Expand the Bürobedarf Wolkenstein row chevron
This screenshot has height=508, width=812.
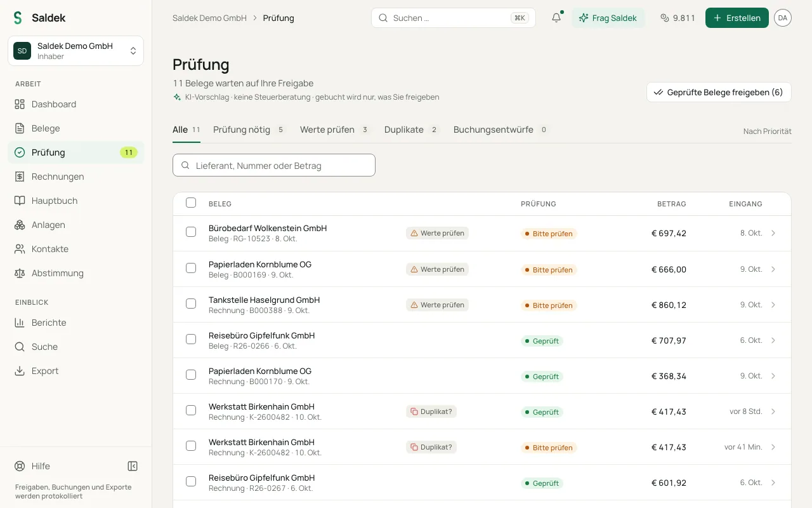[773, 233]
